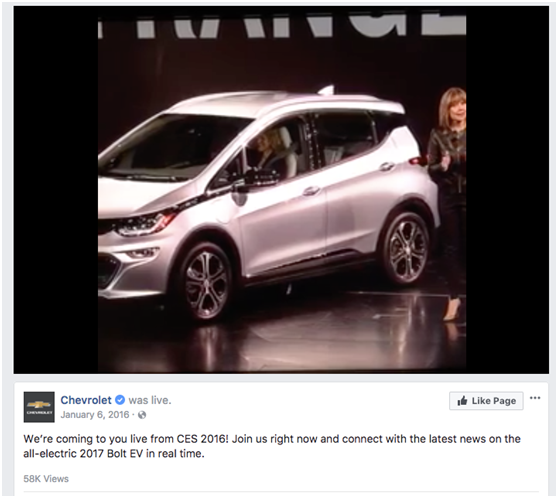Click the blue verified badge icon
Screen dimensions: 558x498
pos(120,400)
